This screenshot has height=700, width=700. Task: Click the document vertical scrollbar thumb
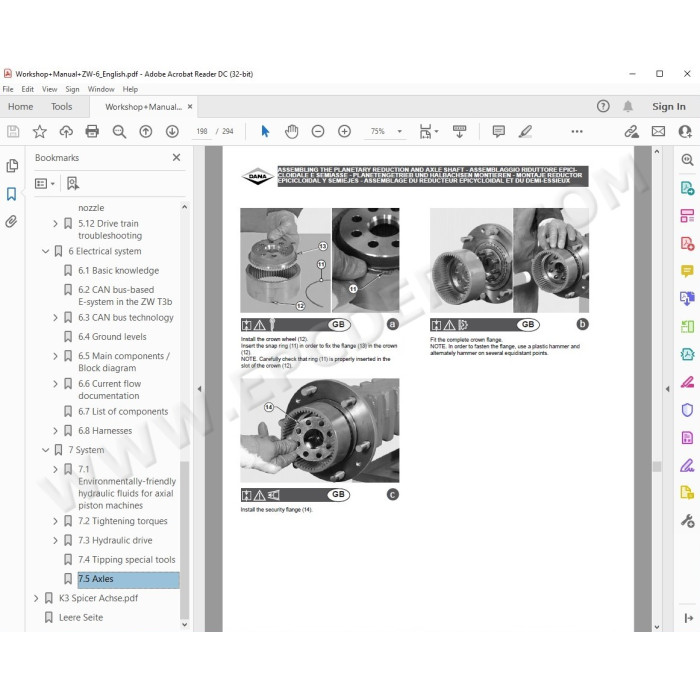click(657, 467)
